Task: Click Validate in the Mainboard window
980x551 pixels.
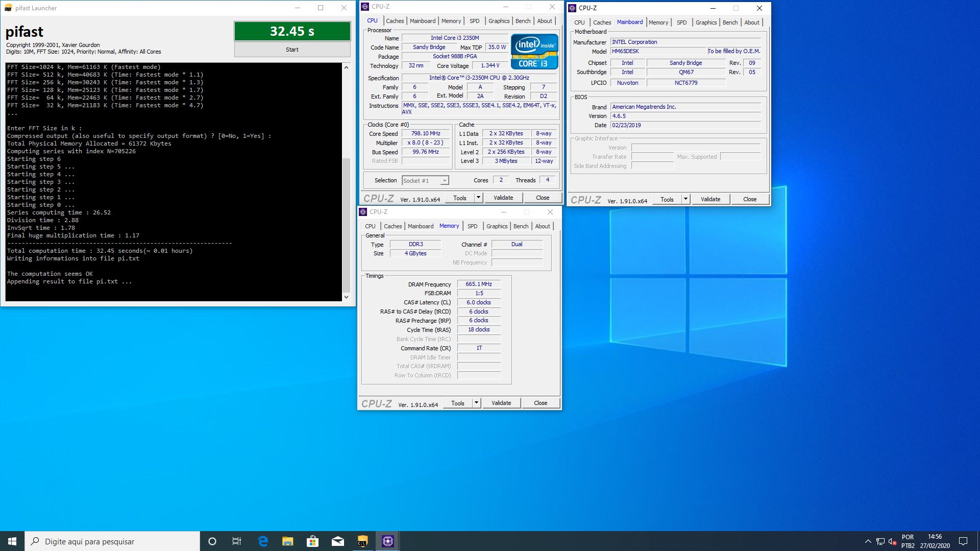Action: pos(710,199)
